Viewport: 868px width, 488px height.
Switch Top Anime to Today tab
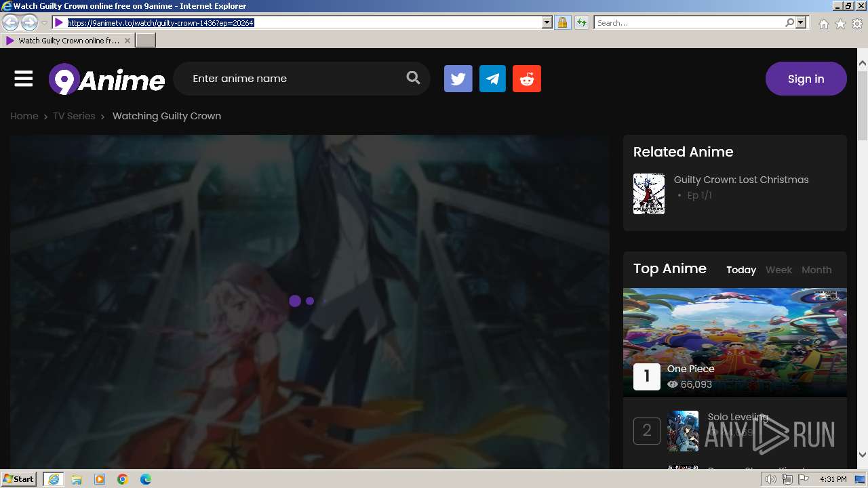(x=741, y=270)
